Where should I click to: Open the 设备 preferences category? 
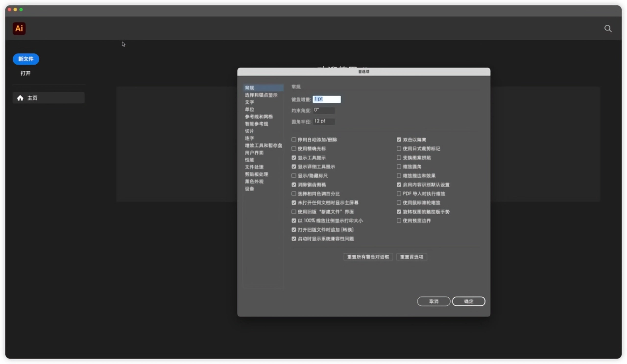tap(250, 189)
